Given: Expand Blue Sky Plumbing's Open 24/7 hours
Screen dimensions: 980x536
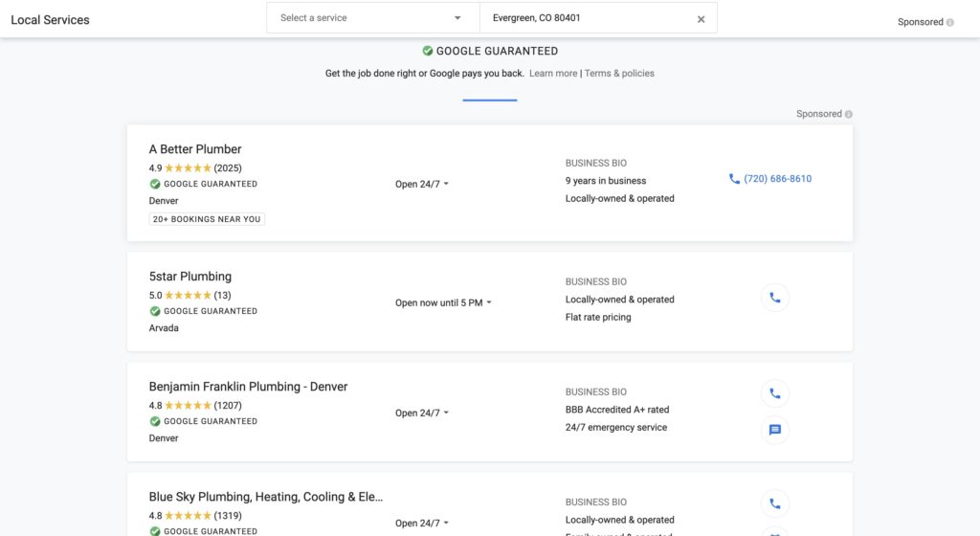Looking at the screenshot, I should (x=422, y=523).
